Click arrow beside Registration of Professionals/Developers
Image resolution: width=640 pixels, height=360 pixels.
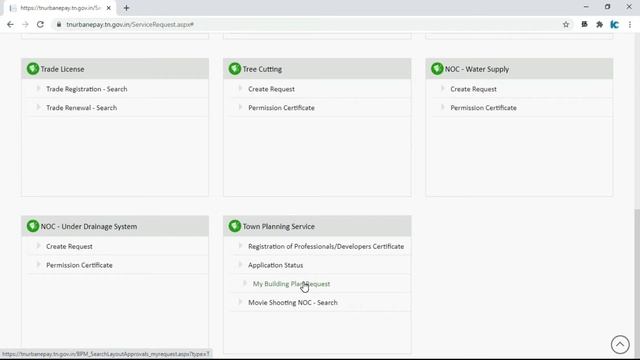[240, 246]
